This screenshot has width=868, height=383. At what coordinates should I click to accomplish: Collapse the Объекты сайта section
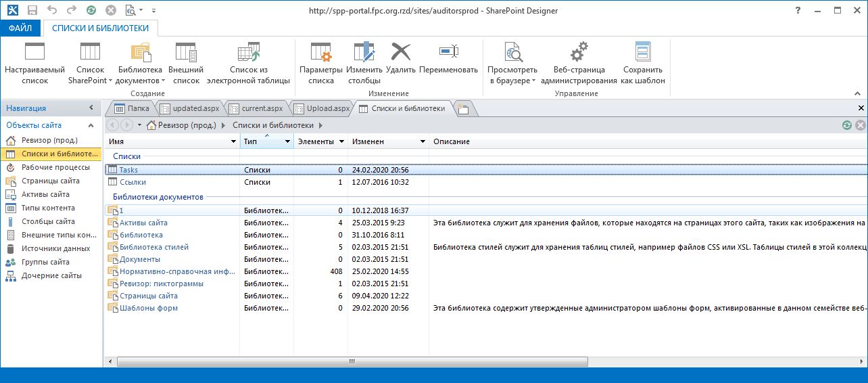(x=91, y=125)
